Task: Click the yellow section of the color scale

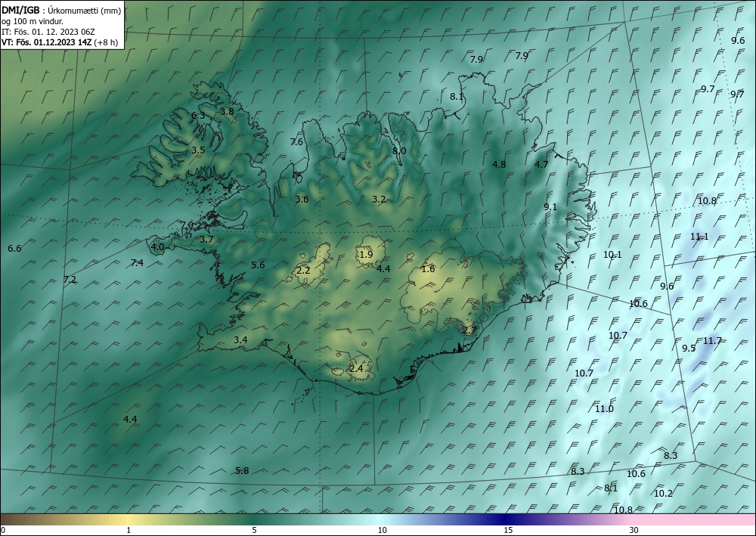Action: click(x=129, y=519)
